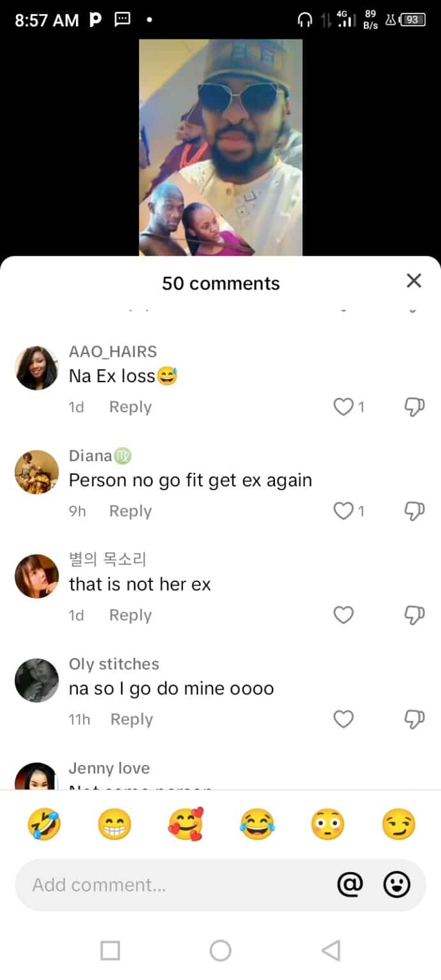Like Oly stitches' comment
441x980 pixels.
click(343, 719)
